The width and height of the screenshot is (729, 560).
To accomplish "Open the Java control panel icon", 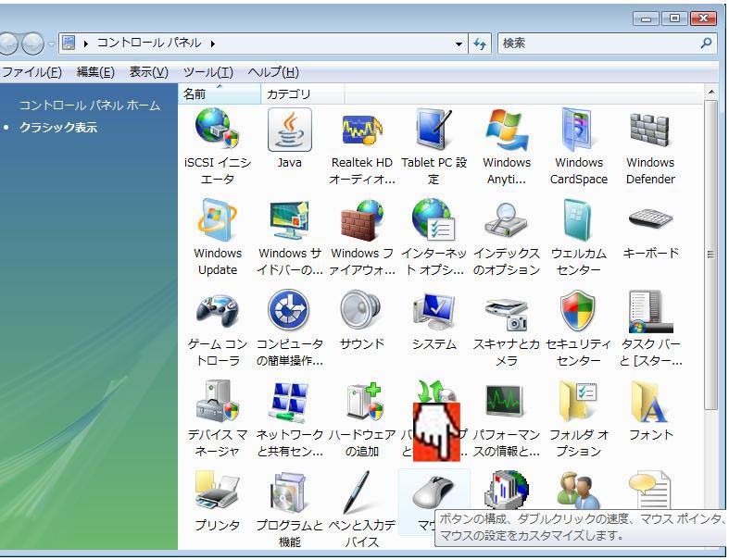I will [289, 131].
